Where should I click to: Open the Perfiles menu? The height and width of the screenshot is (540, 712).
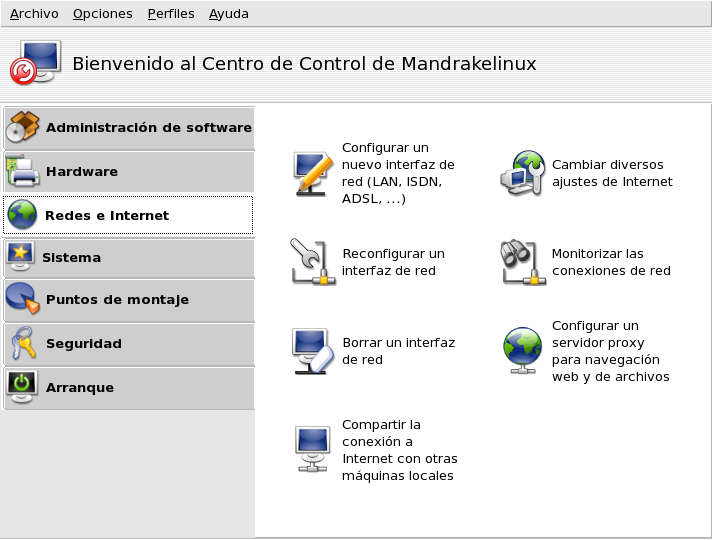(171, 14)
